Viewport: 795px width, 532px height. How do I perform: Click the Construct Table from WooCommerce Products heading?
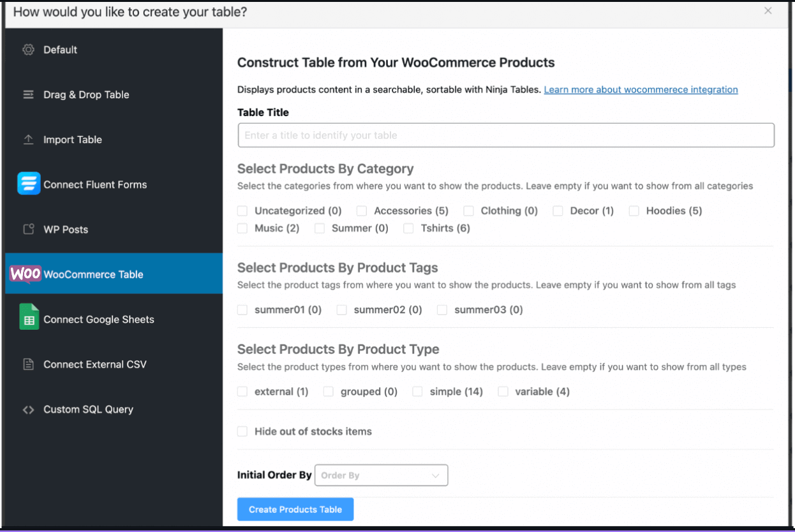(x=396, y=63)
